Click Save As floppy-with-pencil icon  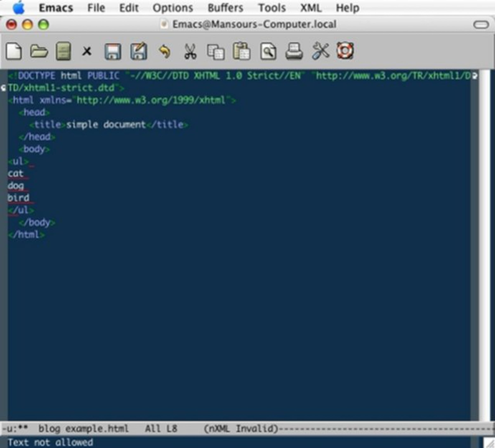(x=139, y=51)
